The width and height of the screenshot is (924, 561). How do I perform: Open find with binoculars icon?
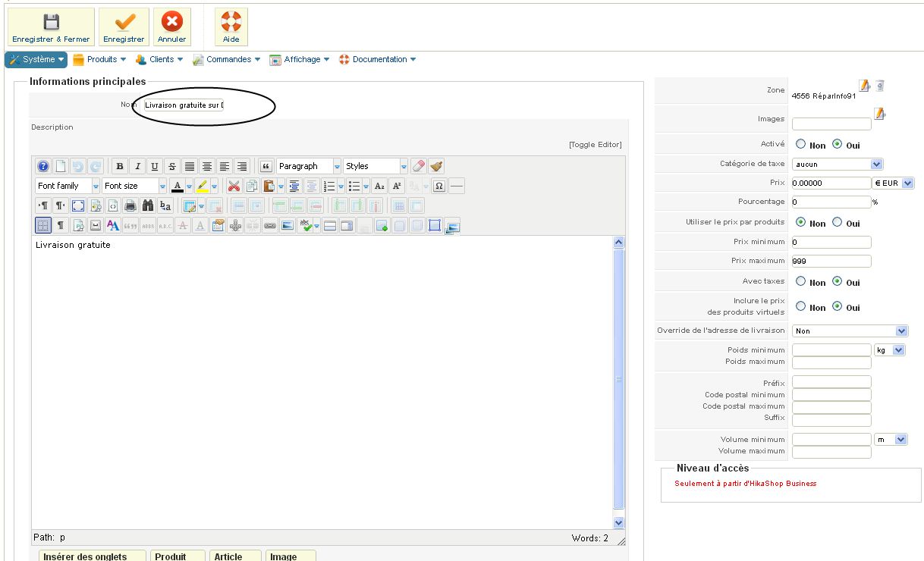148,205
